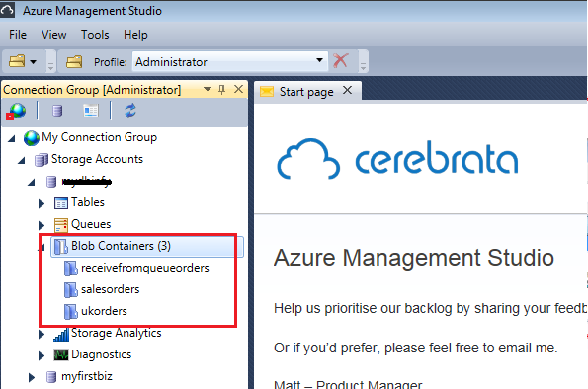Open the Help menu
588x389 pixels.
(x=135, y=35)
